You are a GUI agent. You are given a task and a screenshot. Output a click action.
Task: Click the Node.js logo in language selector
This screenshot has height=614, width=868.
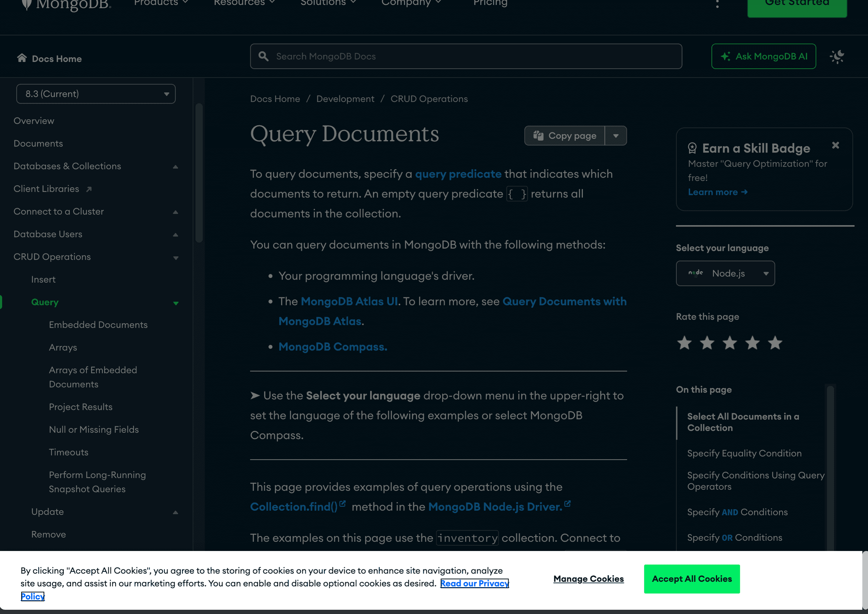tap(696, 273)
